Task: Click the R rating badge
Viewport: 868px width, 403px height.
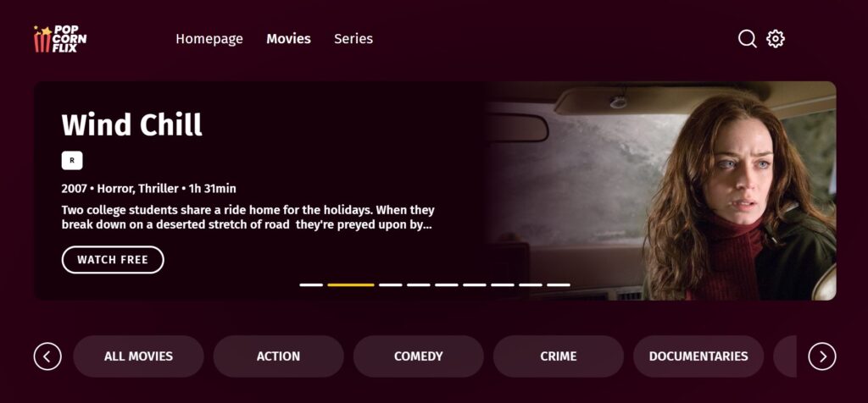Action: tap(72, 160)
